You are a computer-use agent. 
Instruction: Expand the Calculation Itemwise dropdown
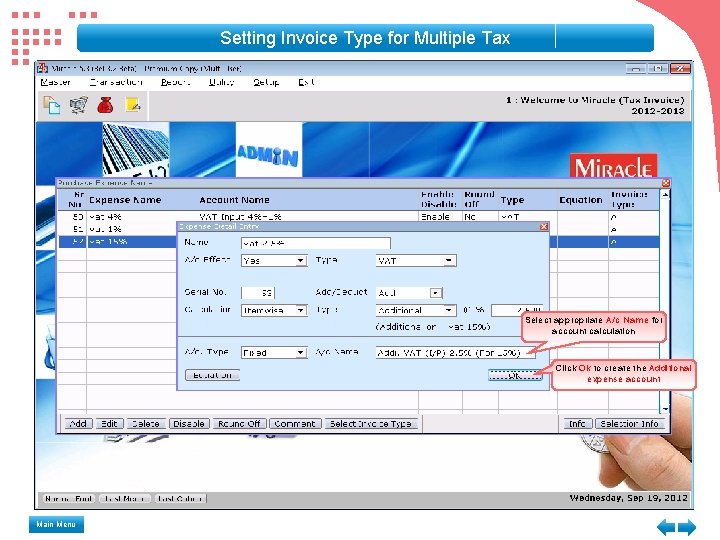pos(300,310)
